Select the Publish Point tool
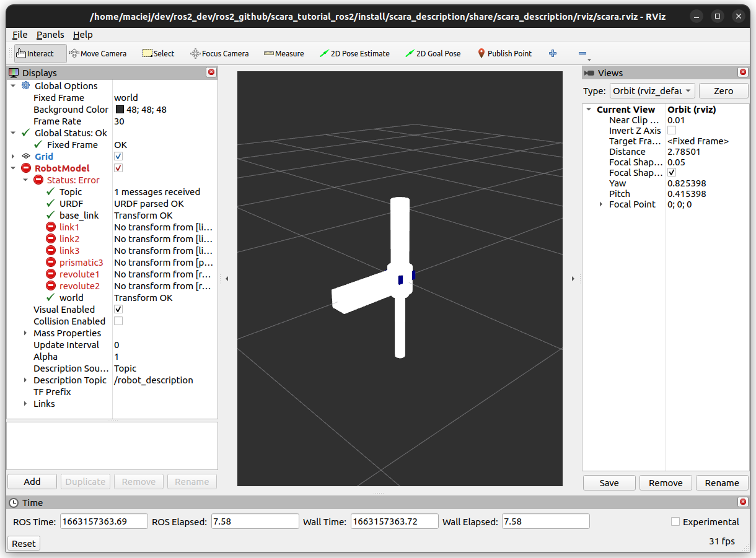 pyautogui.click(x=504, y=53)
